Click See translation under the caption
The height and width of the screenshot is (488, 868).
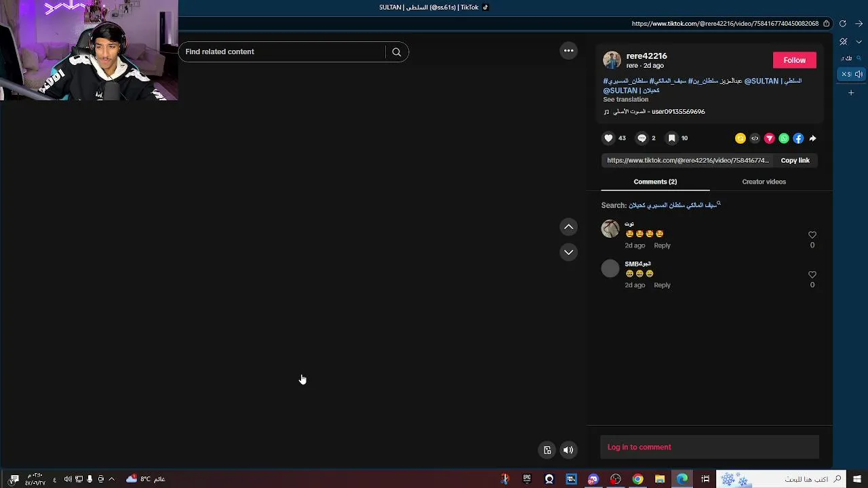pyautogui.click(x=626, y=100)
